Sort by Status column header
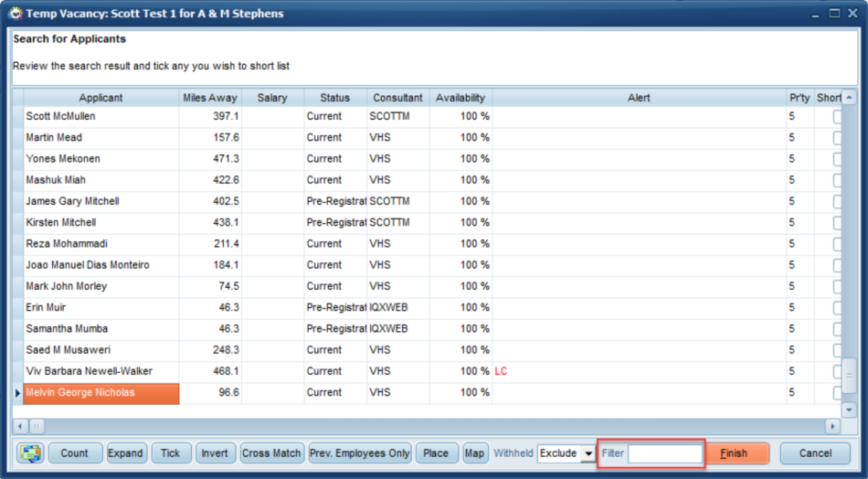The width and height of the screenshot is (868, 479). [335, 98]
